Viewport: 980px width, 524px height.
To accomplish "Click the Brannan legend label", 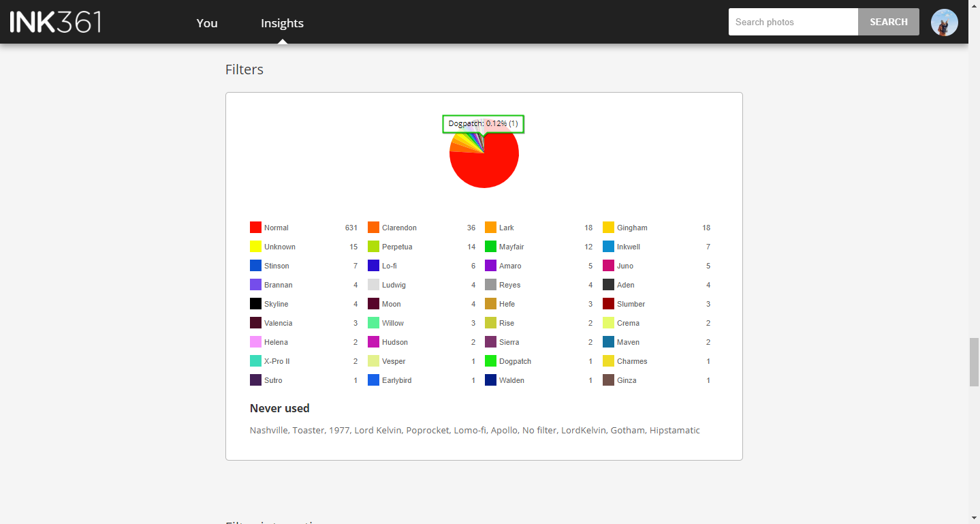I will coord(278,285).
